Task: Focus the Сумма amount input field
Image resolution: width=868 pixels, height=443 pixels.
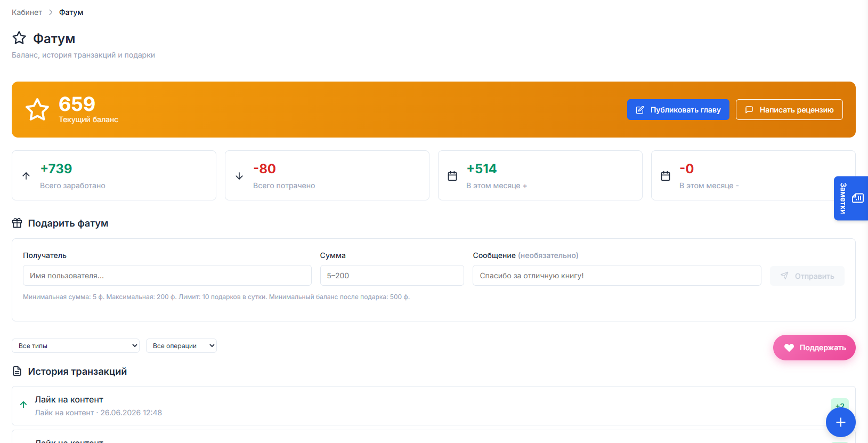Action: click(392, 276)
